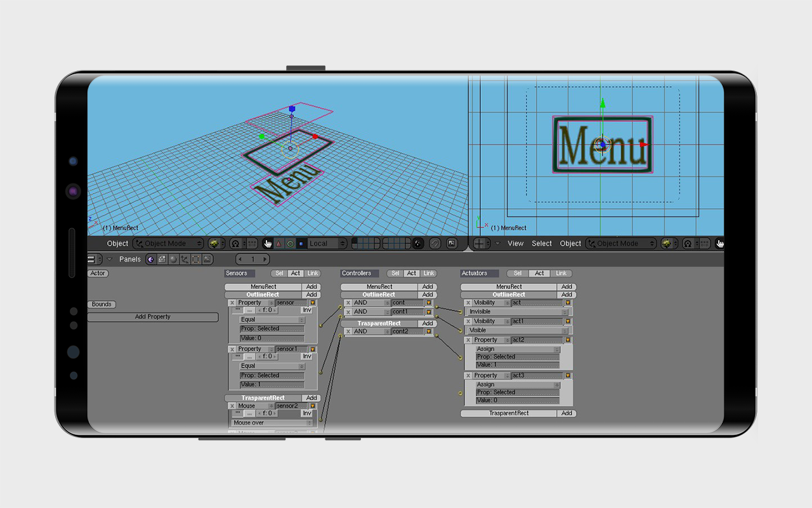The image size is (812, 508).
Task: Switch to the Object panel context icon
Action: tap(185, 259)
